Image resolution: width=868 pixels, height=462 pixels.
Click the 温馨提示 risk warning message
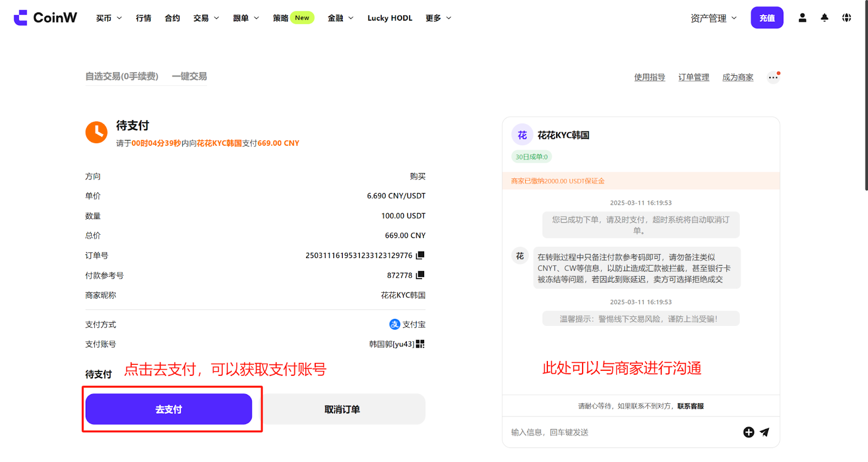click(641, 319)
